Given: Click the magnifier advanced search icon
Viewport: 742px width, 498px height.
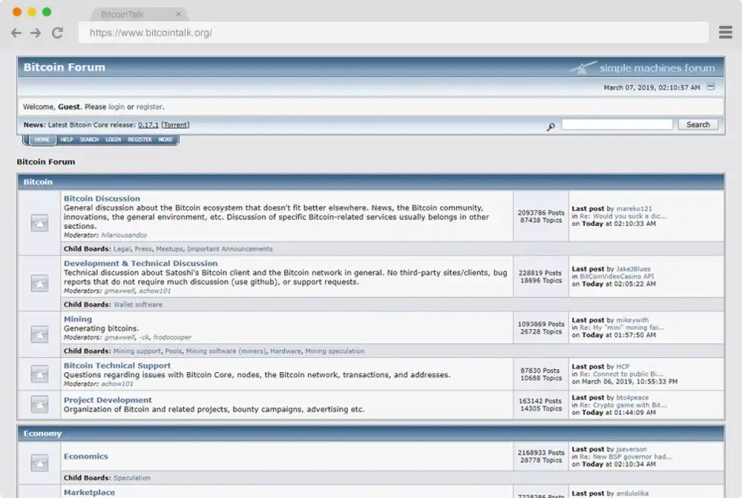Looking at the screenshot, I should [x=551, y=126].
